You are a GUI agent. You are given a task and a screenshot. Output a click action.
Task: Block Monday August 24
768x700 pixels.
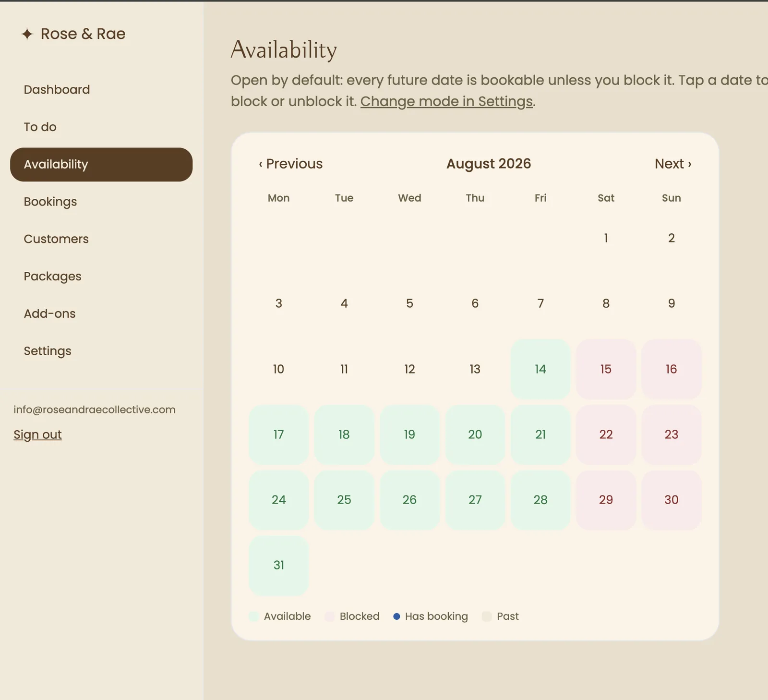(279, 500)
